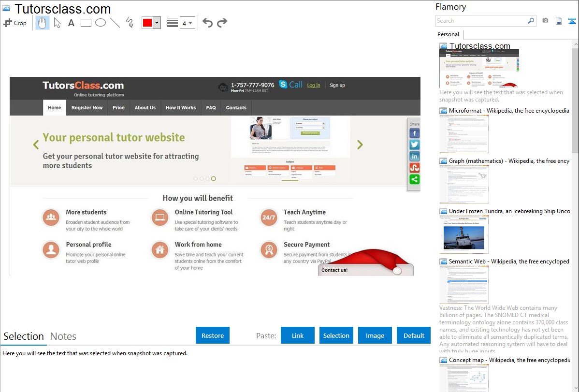Share the page on LinkedIn
The height and width of the screenshot is (392, 579).
[414, 156]
